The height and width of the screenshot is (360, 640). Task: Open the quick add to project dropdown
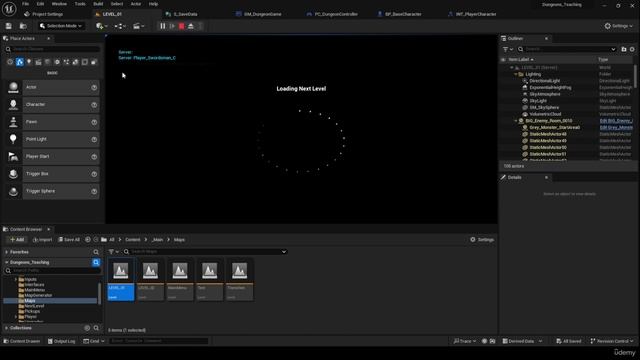click(101, 26)
